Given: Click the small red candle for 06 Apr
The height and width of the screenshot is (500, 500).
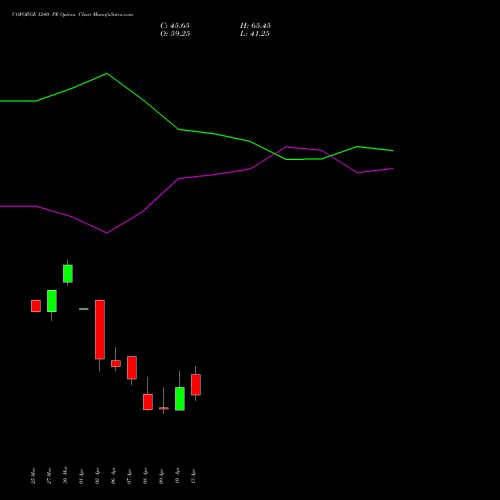Looking at the screenshot, I should tap(116, 363).
